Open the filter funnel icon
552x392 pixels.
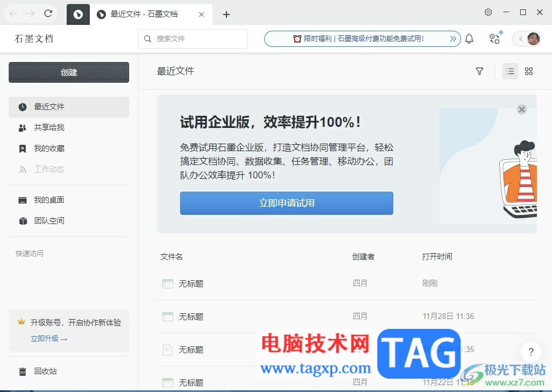coord(479,71)
